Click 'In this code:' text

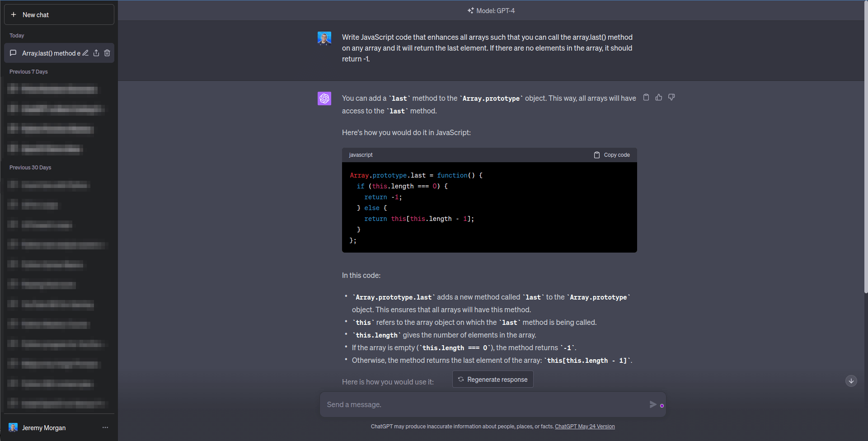pyautogui.click(x=361, y=275)
